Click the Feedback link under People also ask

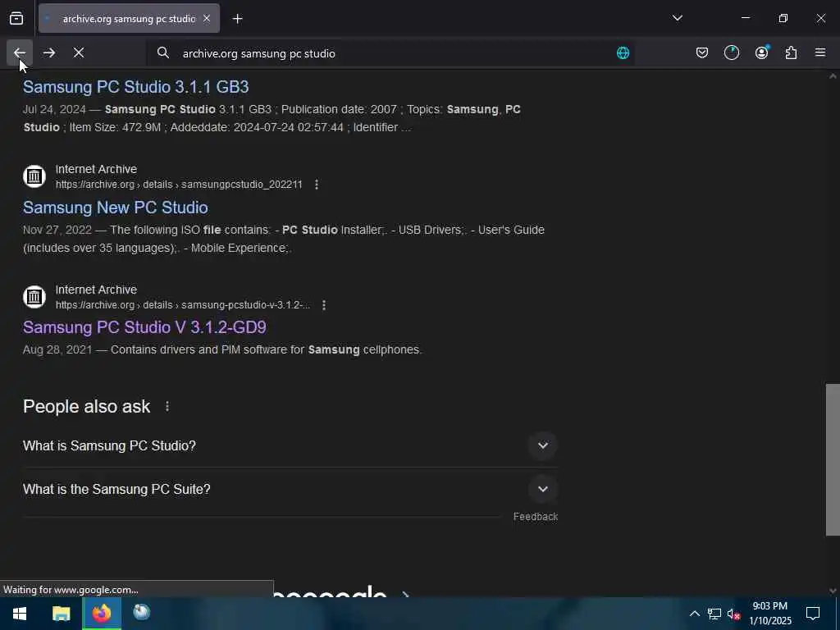pos(535,517)
